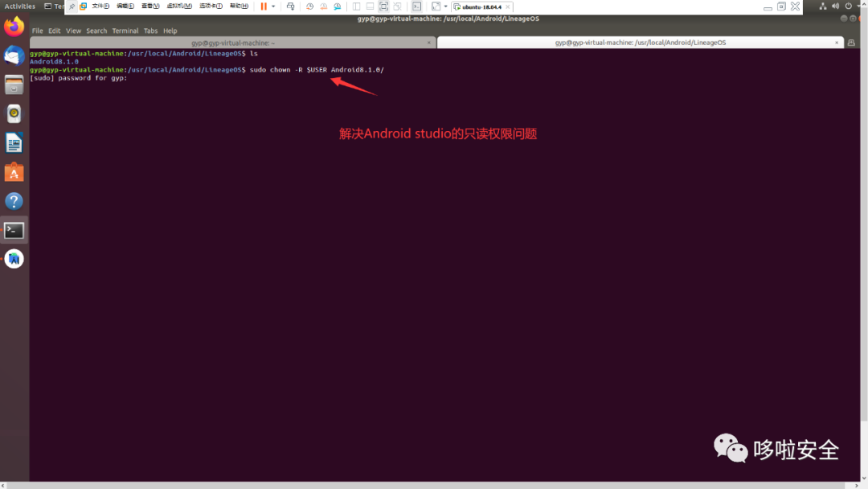
Task: Click the Activities button
Action: point(20,6)
